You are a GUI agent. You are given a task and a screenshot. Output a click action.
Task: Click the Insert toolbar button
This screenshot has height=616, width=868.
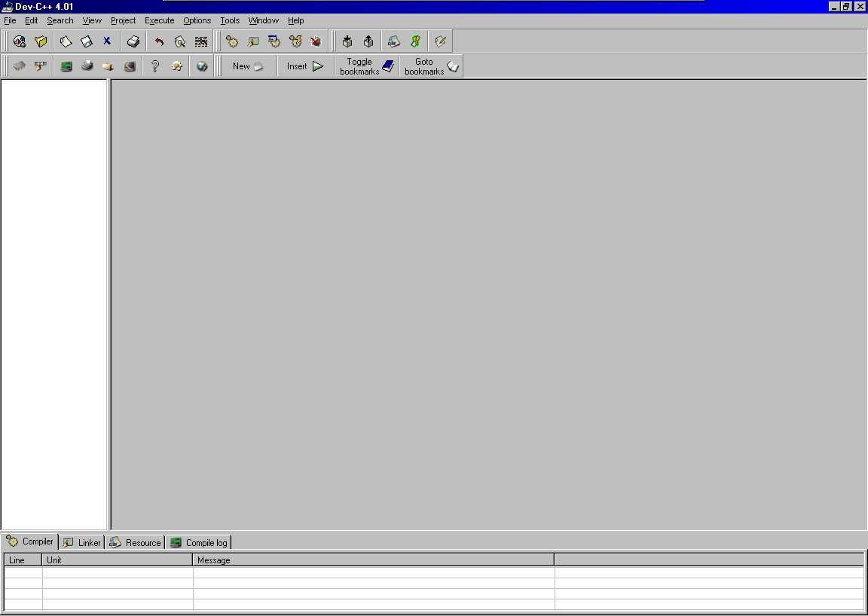tap(305, 66)
